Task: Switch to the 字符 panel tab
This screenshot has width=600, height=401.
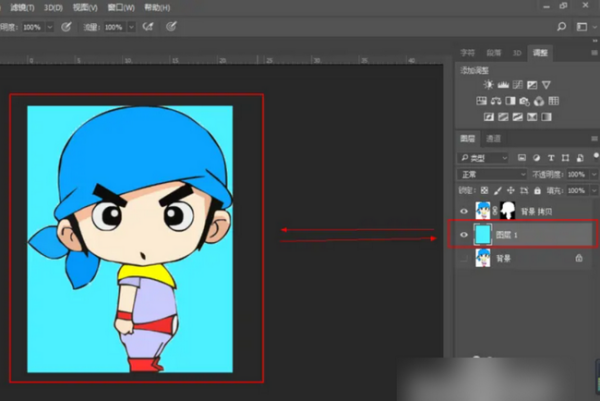Action: (467, 53)
